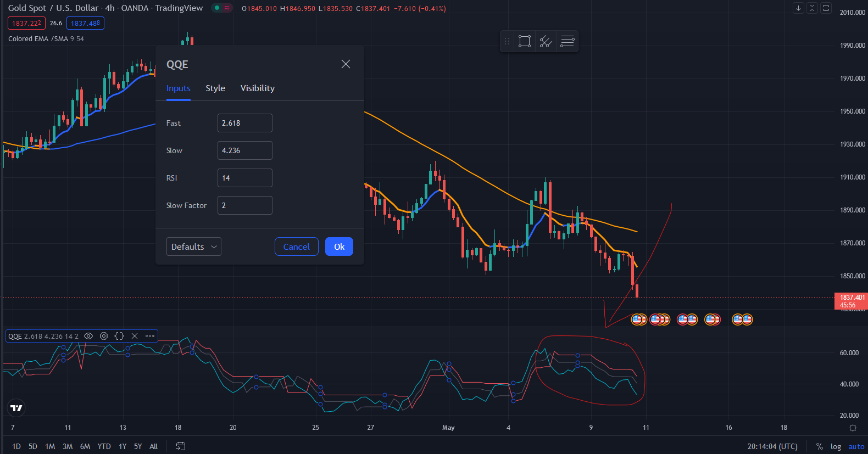Screen dimensions: 868x454
Task: Open the drawing toolbar line settings menu
Action: [x=567, y=41]
